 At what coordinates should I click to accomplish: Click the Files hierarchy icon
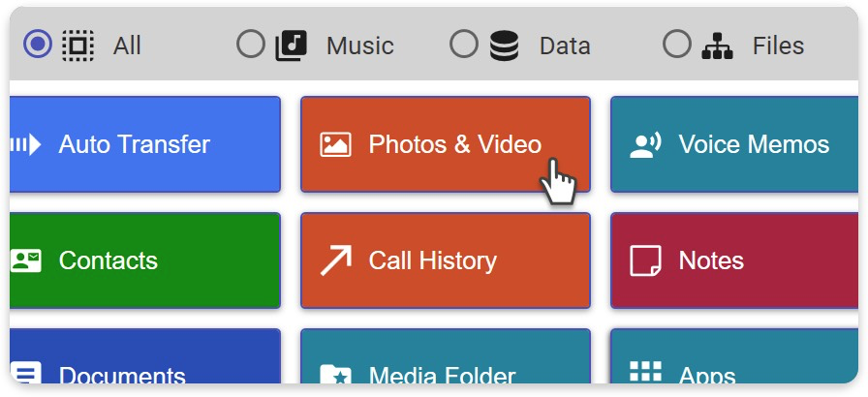pyautogui.click(x=717, y=45)
